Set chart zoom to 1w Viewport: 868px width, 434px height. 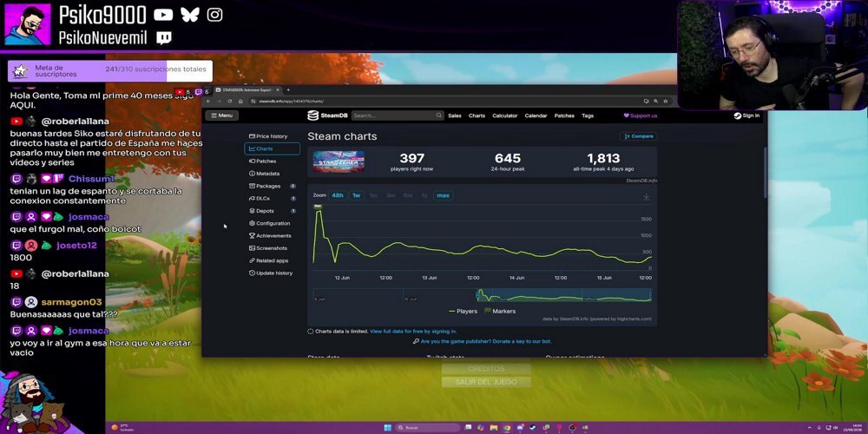(x=357, y=195)
